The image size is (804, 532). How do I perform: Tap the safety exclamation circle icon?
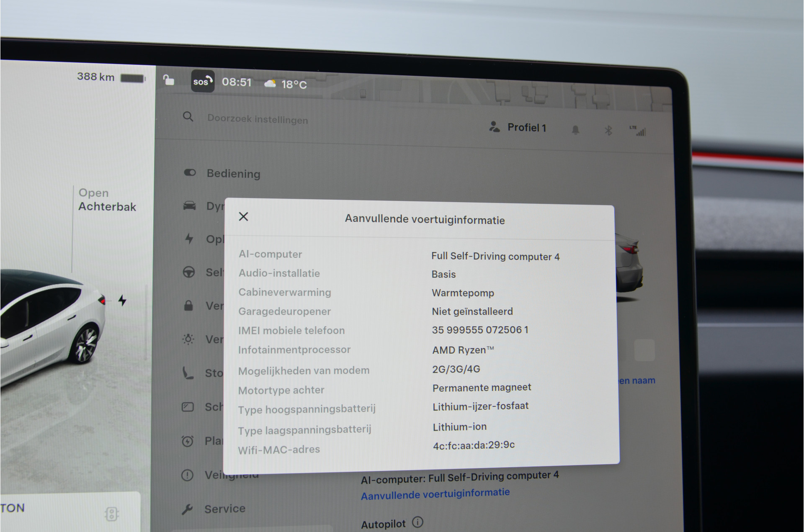187,475
